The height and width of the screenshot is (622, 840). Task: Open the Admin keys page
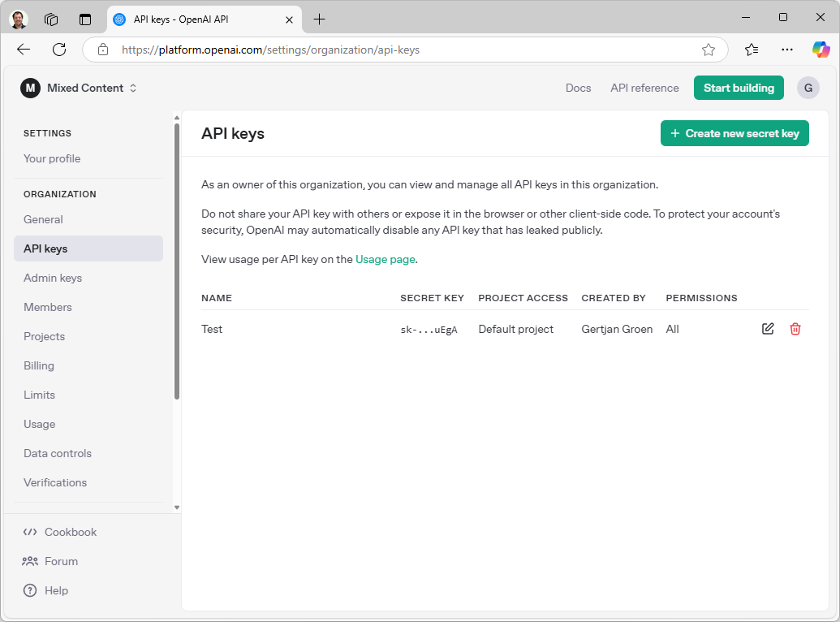[x=53, y=278]
